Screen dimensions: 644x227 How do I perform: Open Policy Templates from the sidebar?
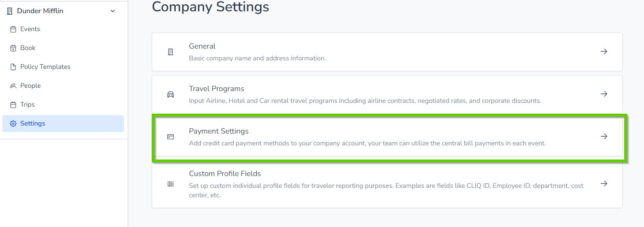[x=45, y=67]
